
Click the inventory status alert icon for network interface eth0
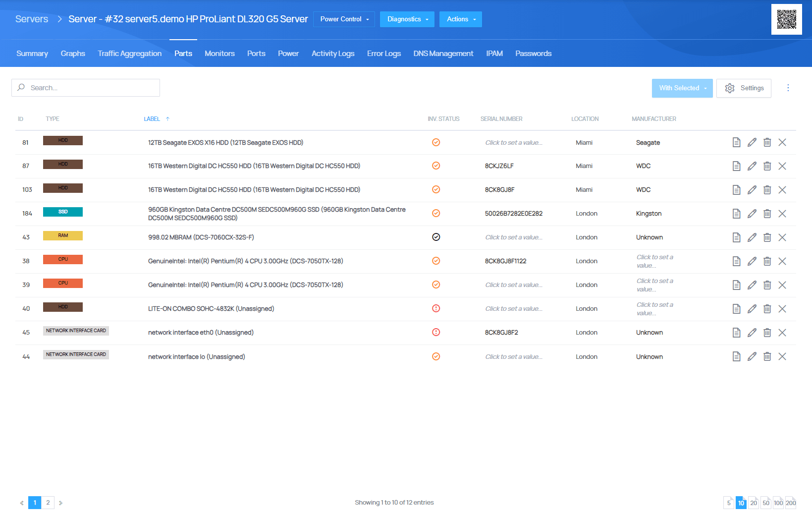436,332
